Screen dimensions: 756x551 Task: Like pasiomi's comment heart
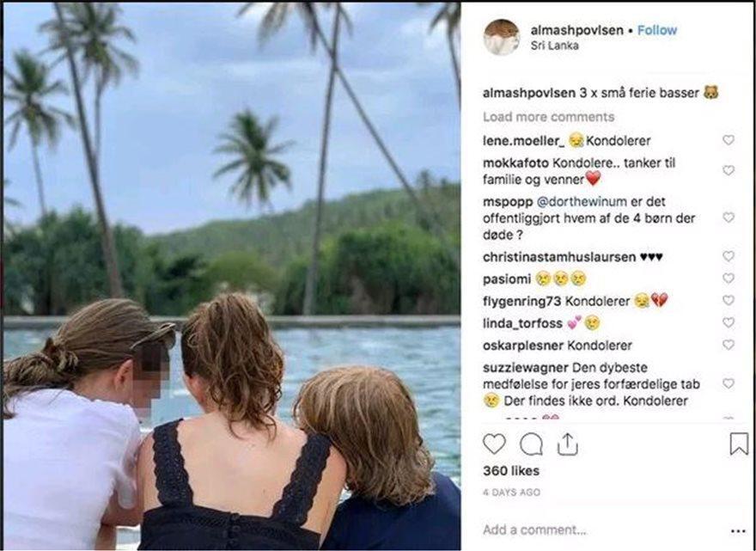(x=729, y=279)
